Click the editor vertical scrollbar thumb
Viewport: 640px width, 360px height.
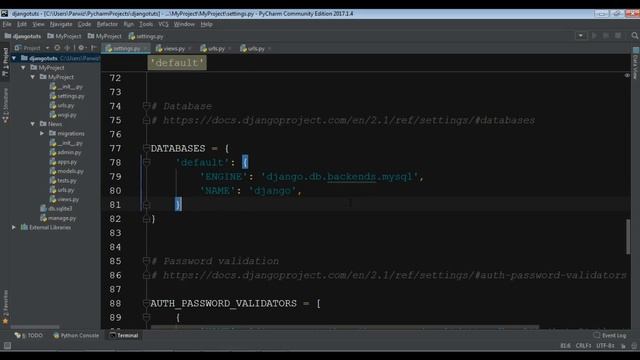pos(628,237)
